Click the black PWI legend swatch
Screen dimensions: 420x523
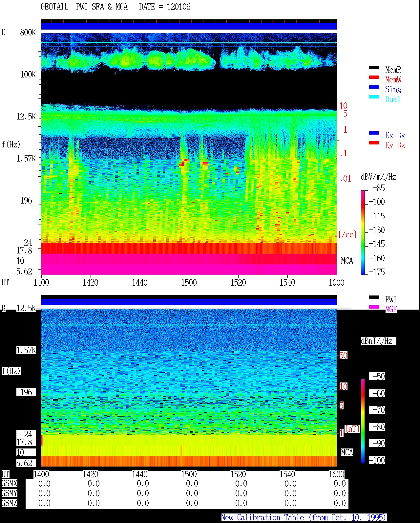[x=374, y=297]
